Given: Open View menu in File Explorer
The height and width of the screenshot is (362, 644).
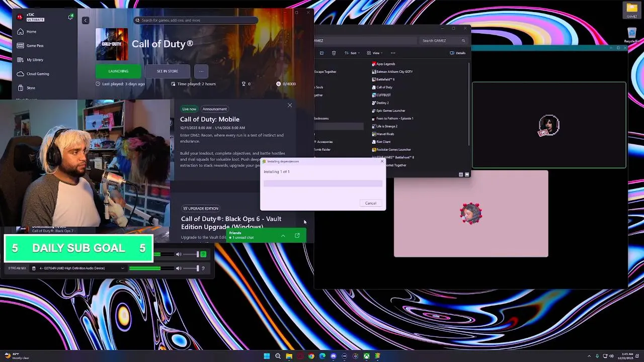Looking at the screenshot, I should click(374, 53).
